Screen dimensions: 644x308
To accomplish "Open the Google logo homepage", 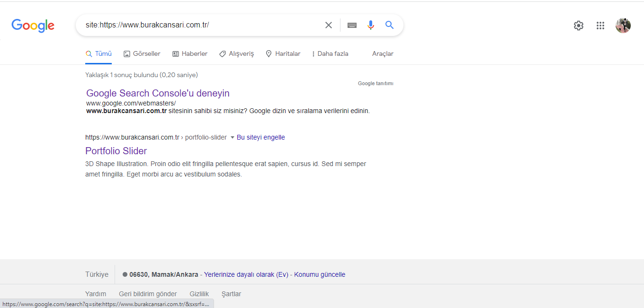I will (33, 26).
